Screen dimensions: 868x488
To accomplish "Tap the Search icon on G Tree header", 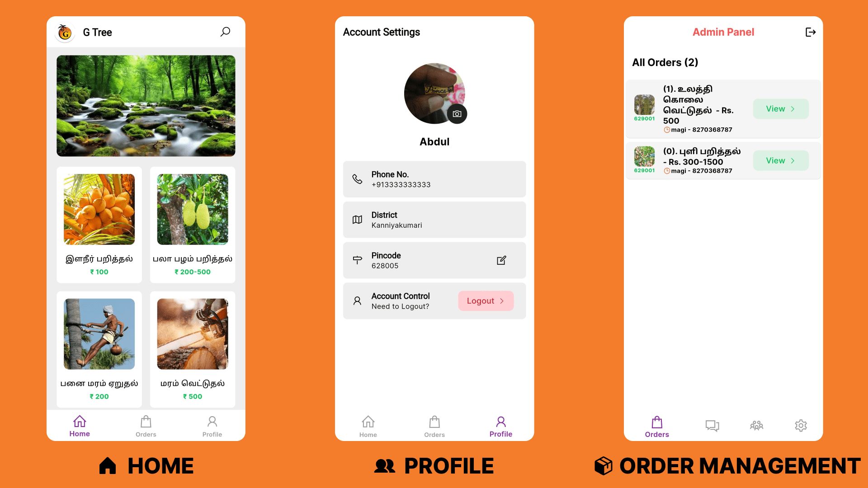I will click(226, 32).
